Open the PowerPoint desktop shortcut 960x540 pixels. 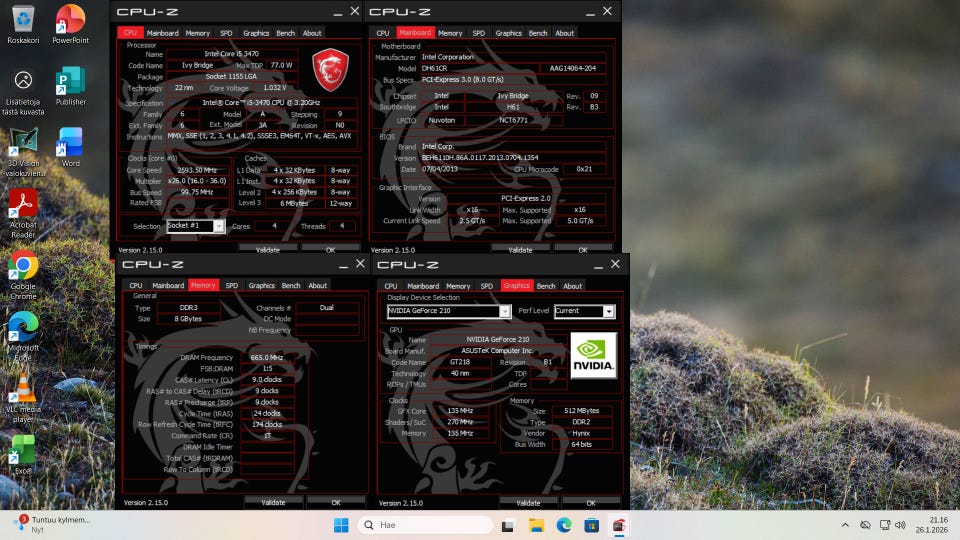(x=70, y=24)
